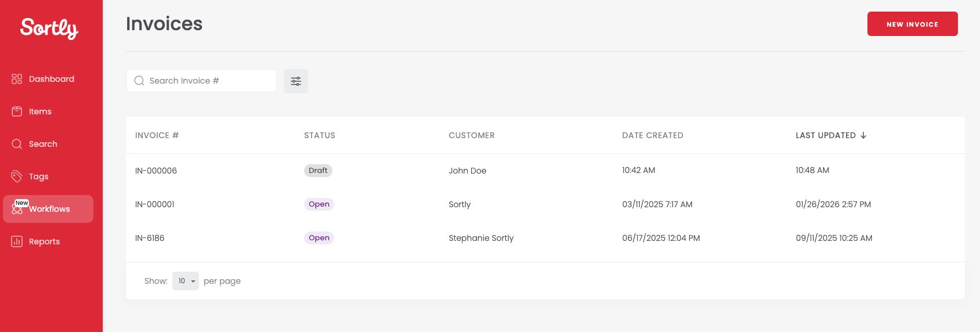This screenshot has height=332, width=980.
Task: Sort table by Customer column header
Action: (471, 135)
